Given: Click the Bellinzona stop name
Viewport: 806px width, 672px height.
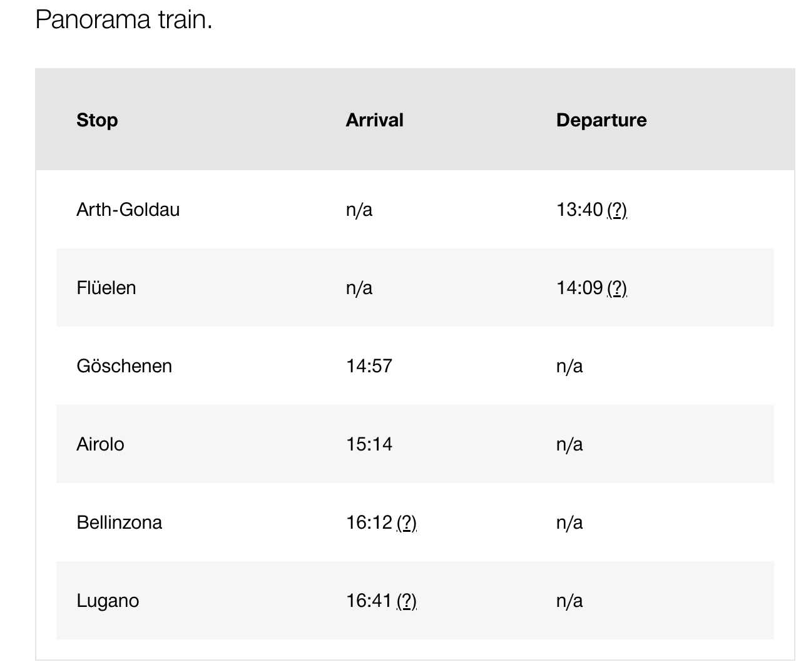Looking at the screenshot, I should [120, 522].
